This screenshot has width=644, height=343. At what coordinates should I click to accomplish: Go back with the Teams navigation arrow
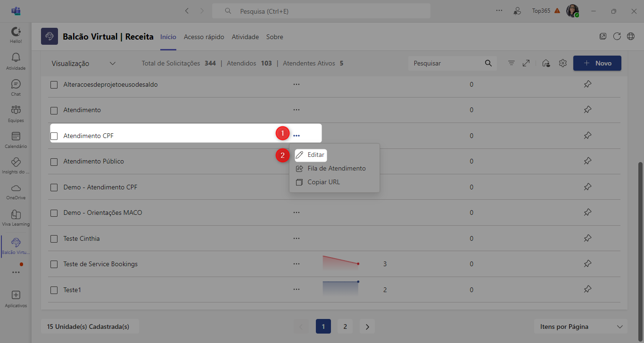pos(187,11)
